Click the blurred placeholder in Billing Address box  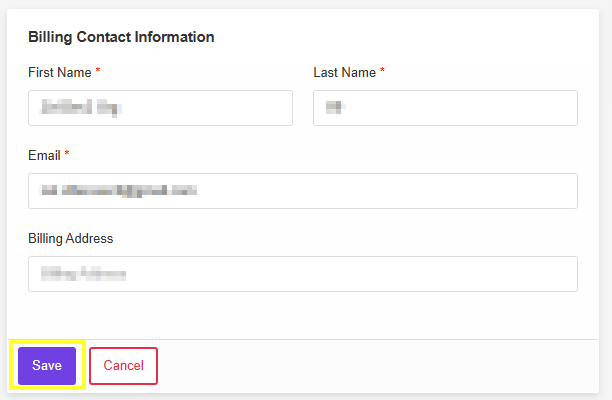click(x=83, y=274)
